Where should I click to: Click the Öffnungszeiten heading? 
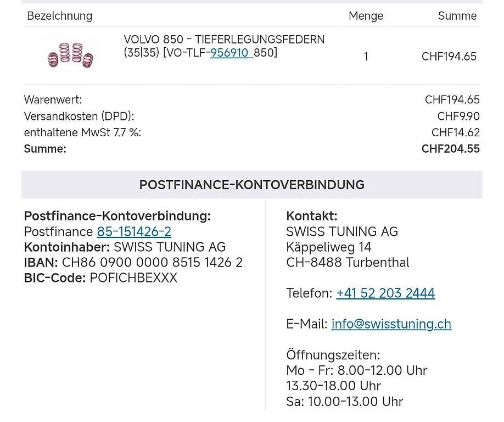(x=333, y=355)
